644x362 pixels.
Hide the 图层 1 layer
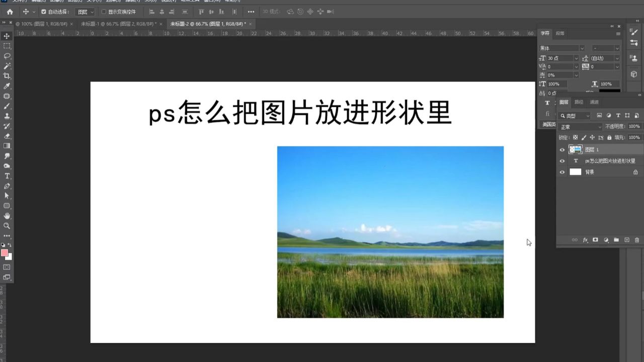pyautogui.click(x=562, y=149)
